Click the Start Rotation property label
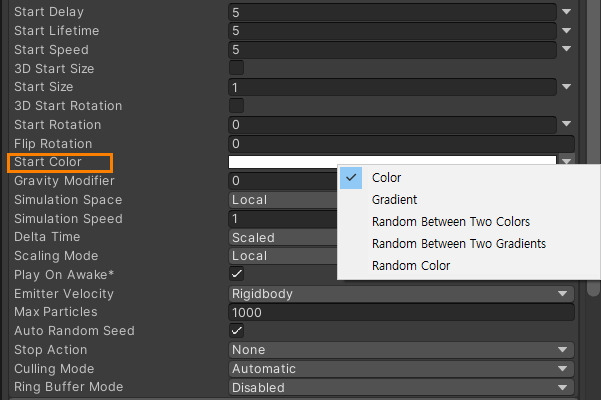Image resolution: width=601 pixels, height=400 pixels. [x=58, y=125]
